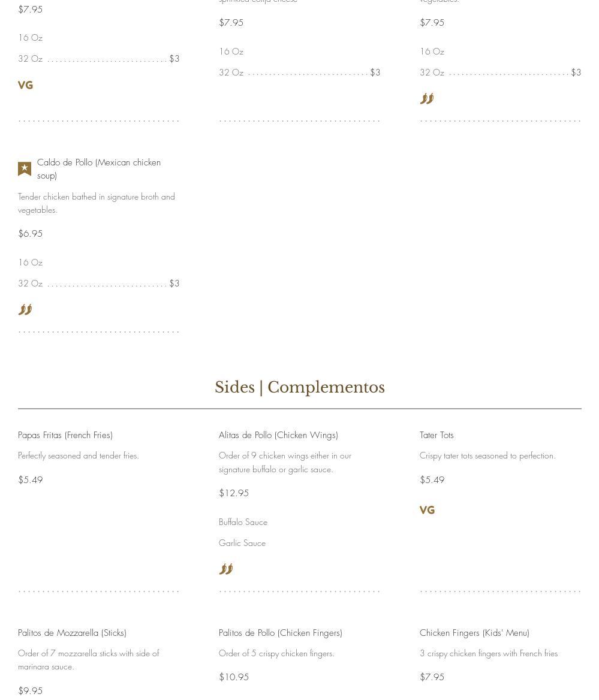Image resolution: width=599 pixels, height=700 pixels.
Task: Click the chili pepper icon under Caldo de Pollo
Action: coord(25,310)
